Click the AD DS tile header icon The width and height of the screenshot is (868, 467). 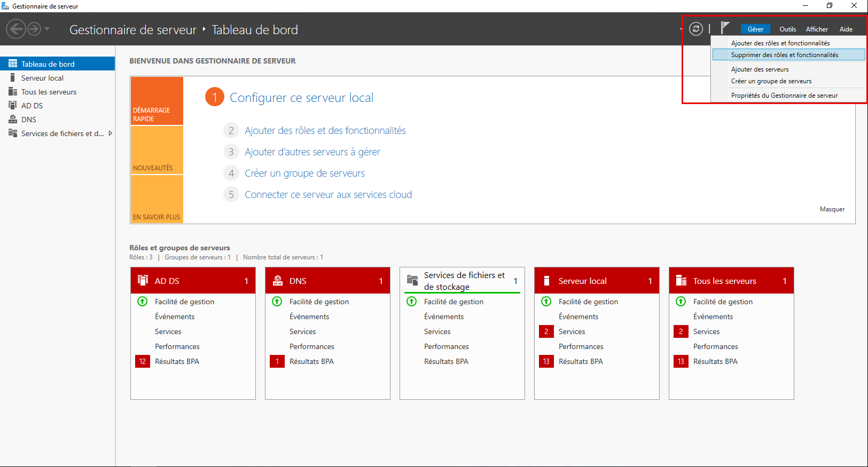pos(143,280)
